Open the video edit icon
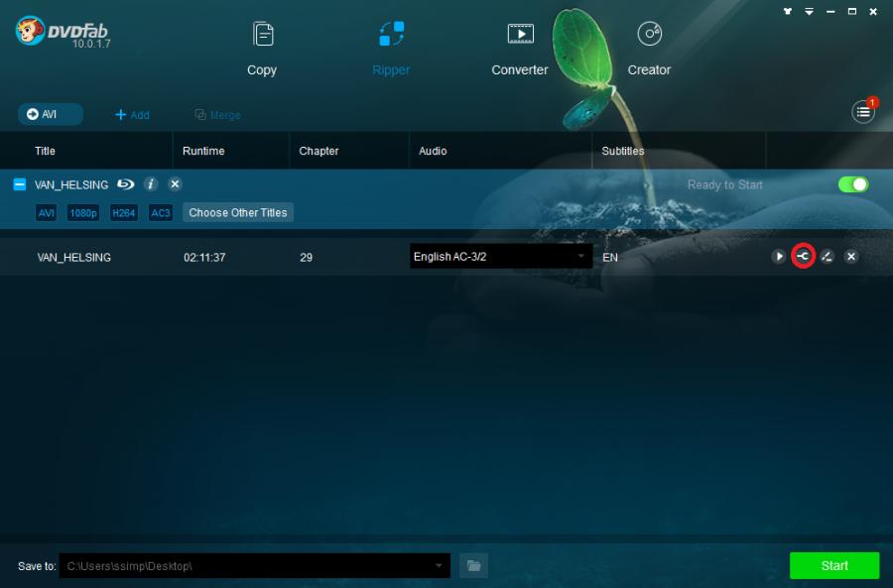Image resolution: width=893 pixels, height=588 pixels. [827, 257]
